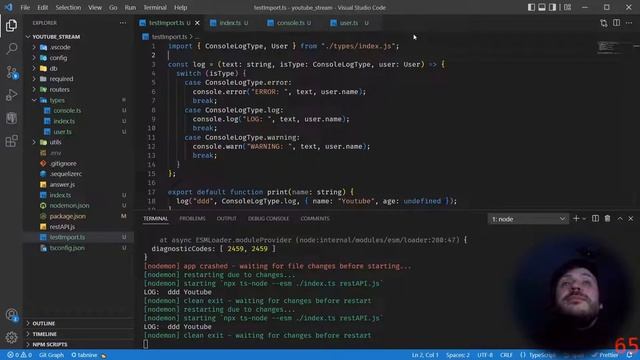Open the customize layout icon
Screen dimensions: 640x360
[567, 7]
